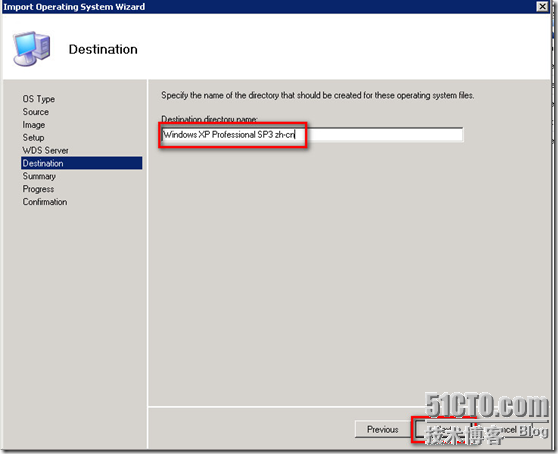Click the computer wizard icon in header
This screenshot has height=454, width=558.
[31, 48]
